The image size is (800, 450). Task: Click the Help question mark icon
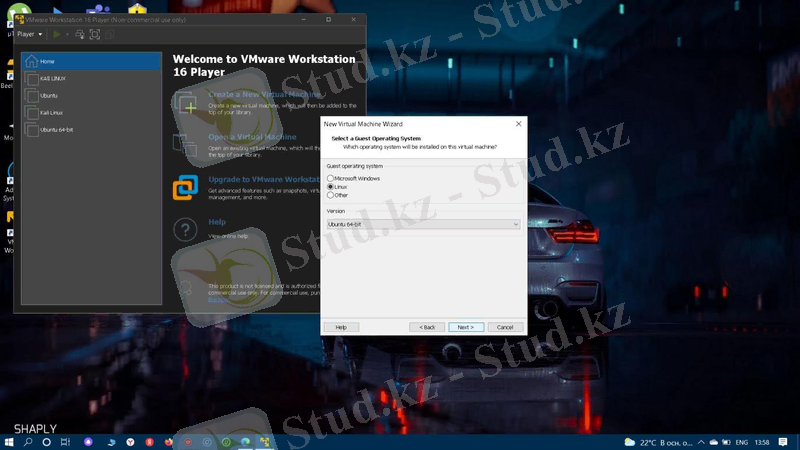[185, 230]
